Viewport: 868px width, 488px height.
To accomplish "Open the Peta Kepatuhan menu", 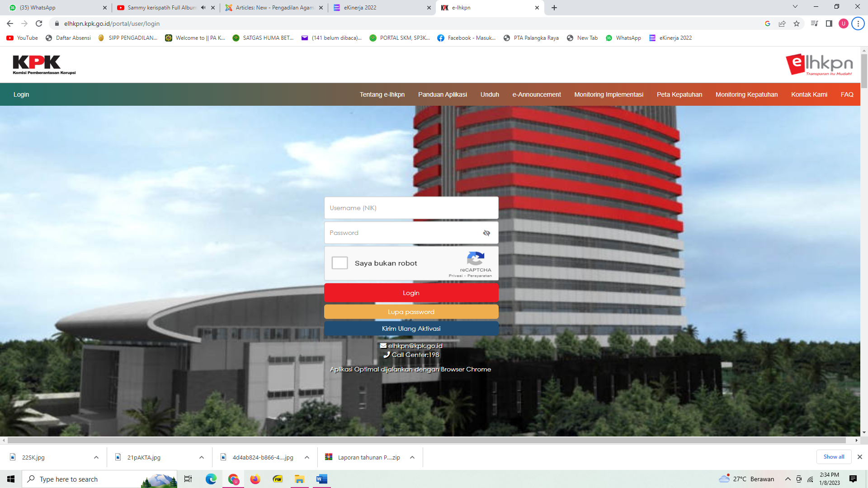I will (x=679, y=94).
